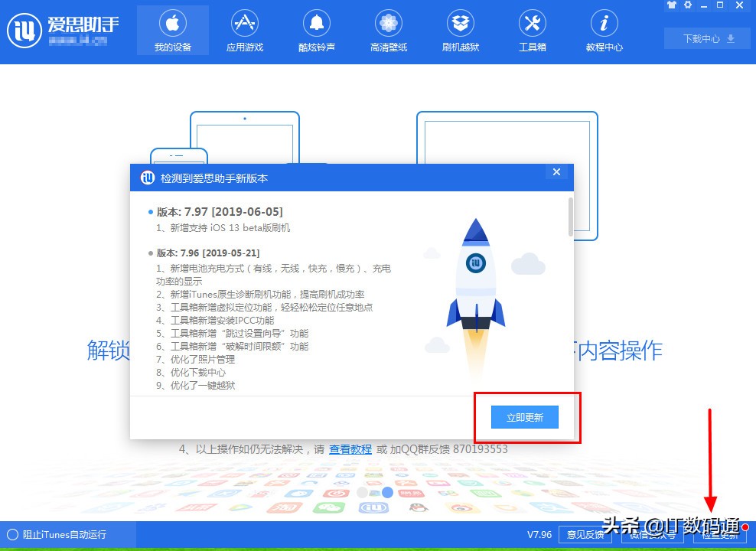Minimize the 爱思助手 window
Screen dimensions: 756x551
click(705, 5)
